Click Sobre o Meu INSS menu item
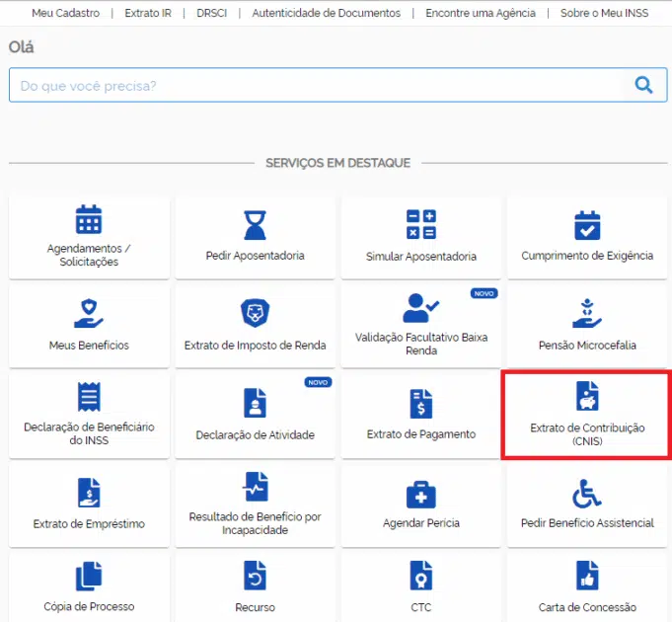Viewport: 672px width, 622px height. 604,13
